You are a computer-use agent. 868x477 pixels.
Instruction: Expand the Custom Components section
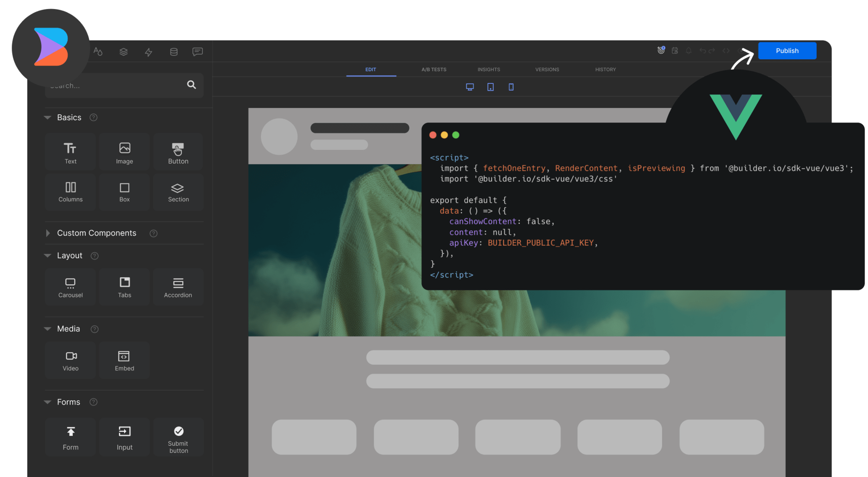pos(48,233)
